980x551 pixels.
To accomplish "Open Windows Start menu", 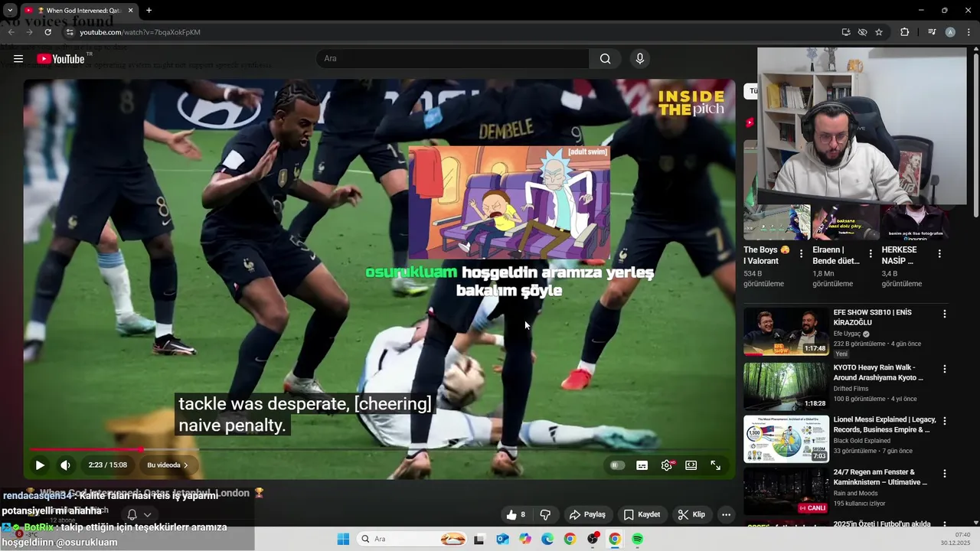I will pyautogui.click(x=343, y=540).
